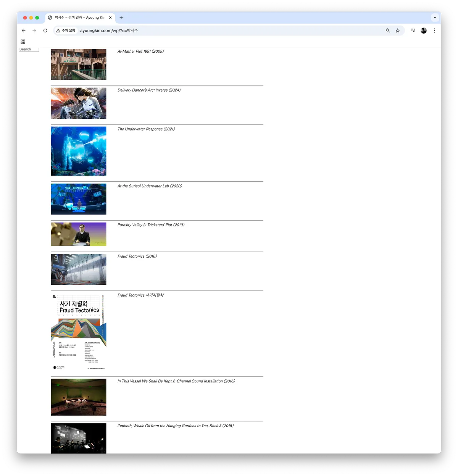Click the In This Vessel sound installation thumbnail
Image resolution: width=458 pixels, height=476 pixels.
[79, 397]
